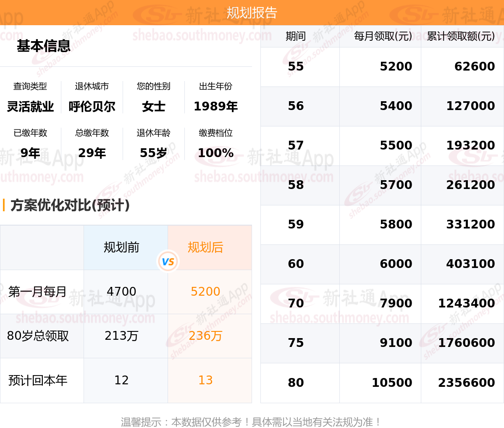Click the 213万 total value
Viewport: 504px width, 428px height.
121,336
